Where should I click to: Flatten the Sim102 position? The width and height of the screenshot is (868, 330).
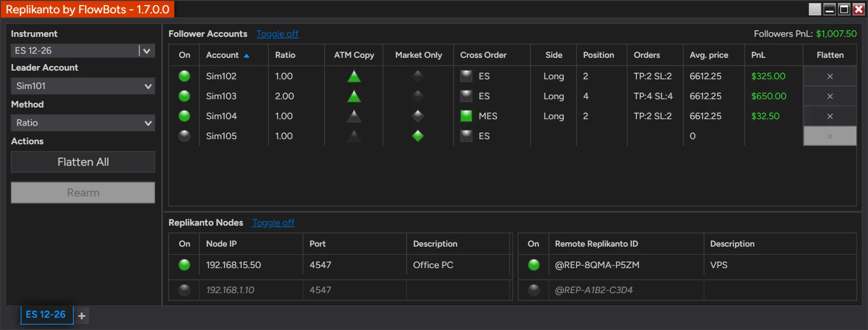830,76
